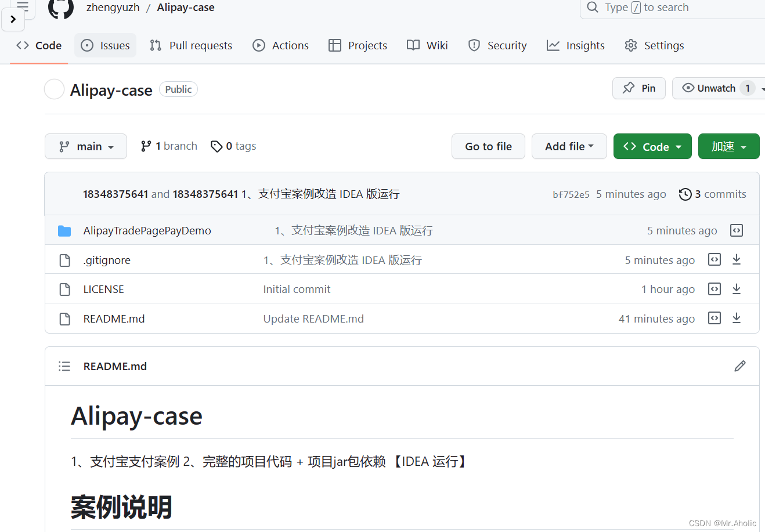Open the Update README.md commit link
The width and height of the screenshot is (765, 532).
(313, 319)
